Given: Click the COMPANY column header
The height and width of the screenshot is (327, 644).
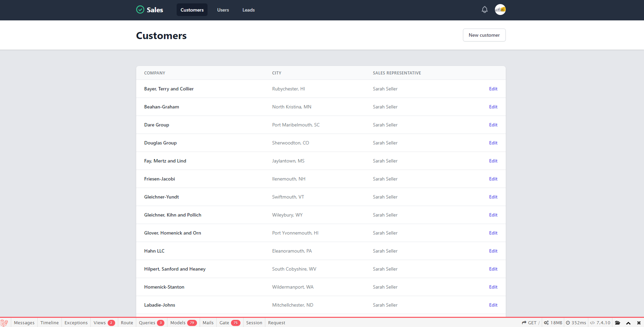Looking at the screenshot, I should click(155, 73).
